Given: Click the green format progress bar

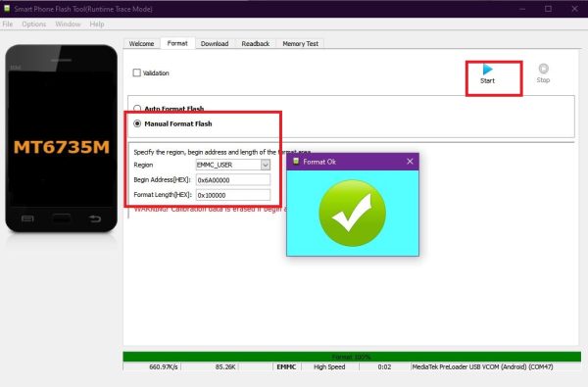Looking at the screenshot, I should click(352, 357).
